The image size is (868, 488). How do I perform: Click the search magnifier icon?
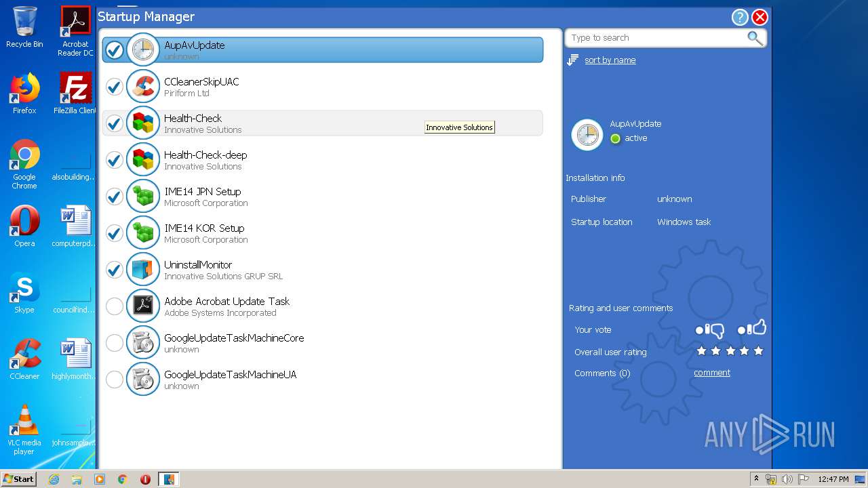tap(755, 38)
